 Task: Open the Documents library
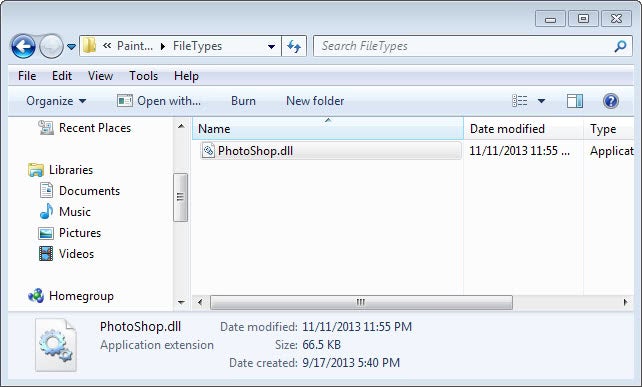pos(89,191)
